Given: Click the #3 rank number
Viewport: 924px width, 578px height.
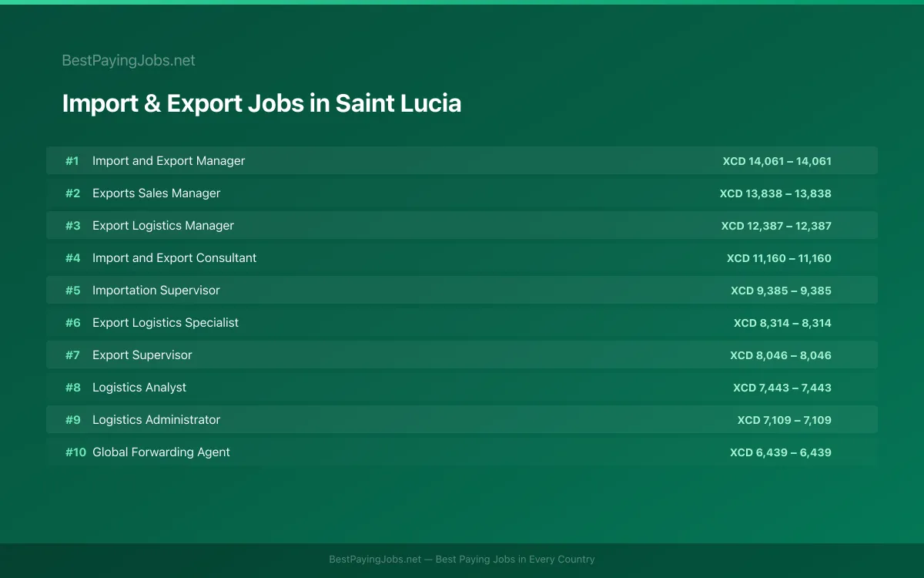Looking at the screenshot, I should click(x=72, y=226).
